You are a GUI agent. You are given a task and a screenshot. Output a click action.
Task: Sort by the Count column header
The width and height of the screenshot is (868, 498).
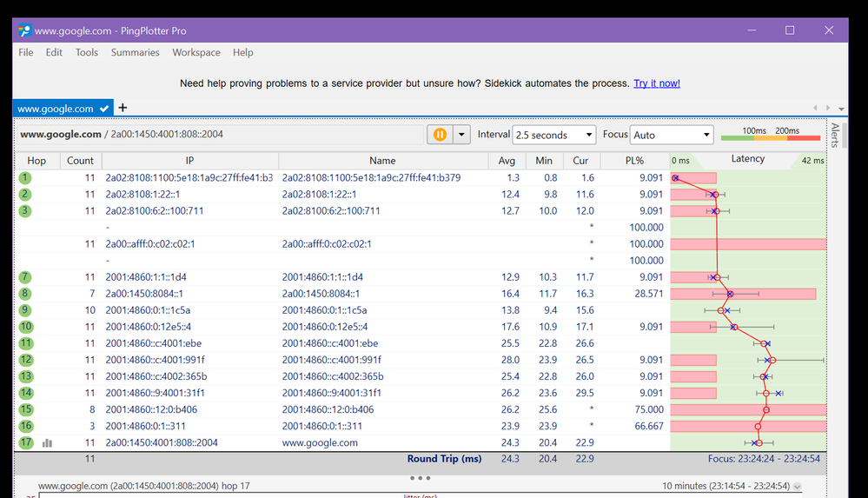80,161
